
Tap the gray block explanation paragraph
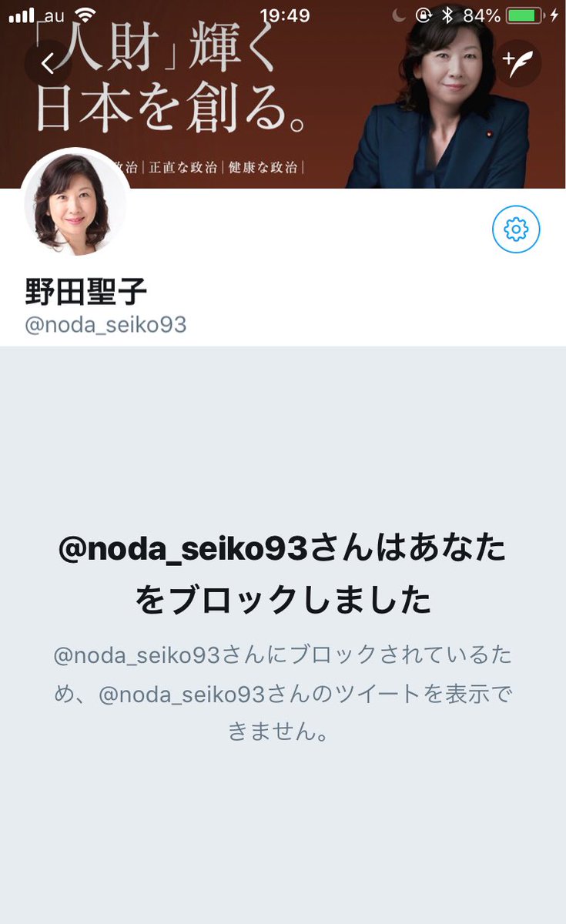(x=283, y=694)
